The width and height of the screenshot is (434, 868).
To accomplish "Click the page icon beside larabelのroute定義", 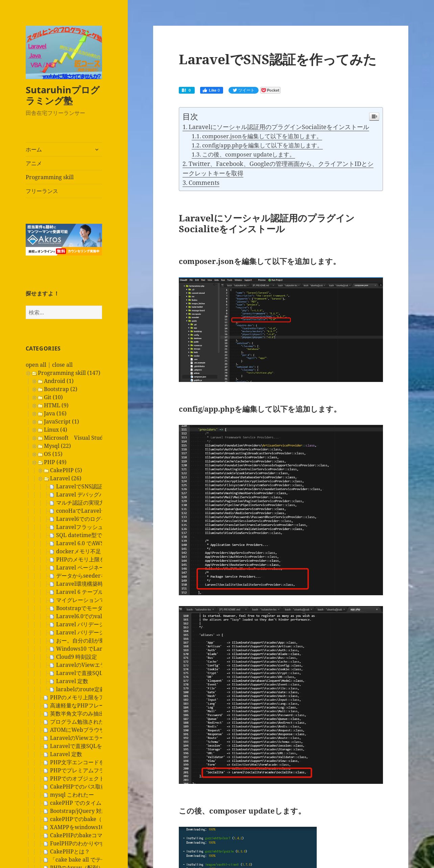I will pyautogui.click(x=52, y=690).
